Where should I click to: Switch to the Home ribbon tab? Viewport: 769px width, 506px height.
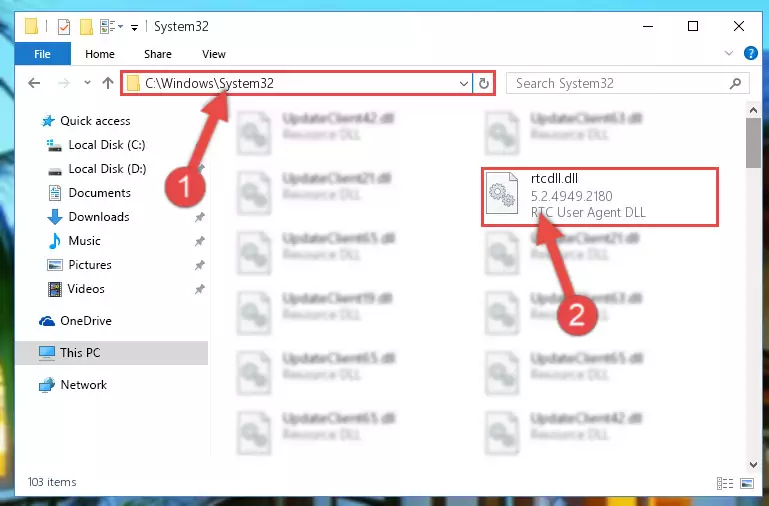[x=100, y=54]
